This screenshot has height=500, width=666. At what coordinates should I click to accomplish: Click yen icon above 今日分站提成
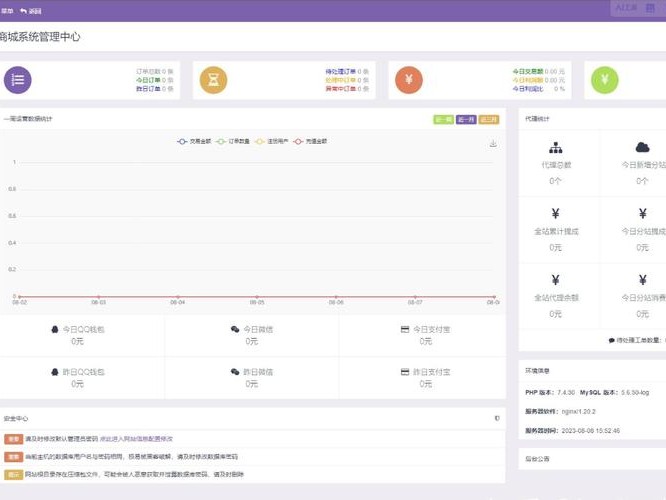click(x=643, y=213)
